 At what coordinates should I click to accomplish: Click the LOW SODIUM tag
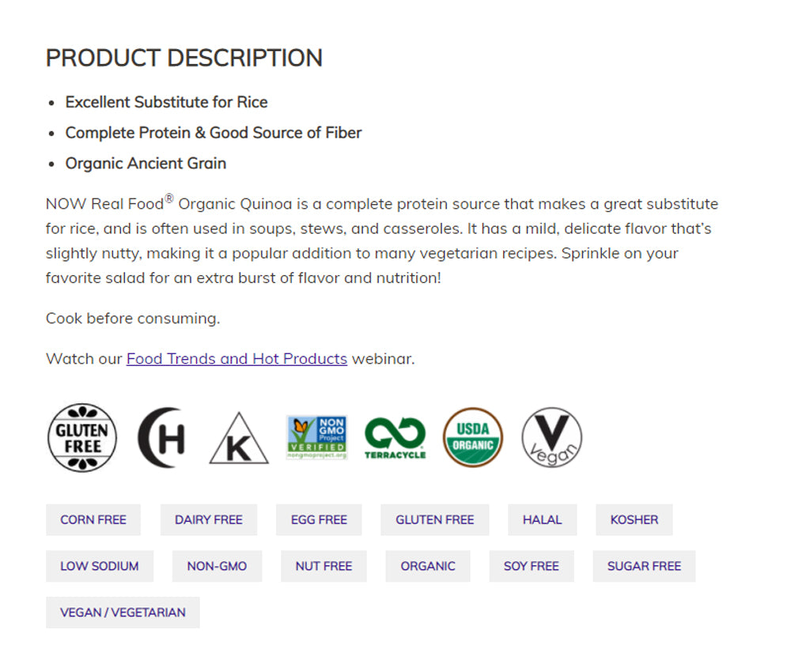point(100,566)
